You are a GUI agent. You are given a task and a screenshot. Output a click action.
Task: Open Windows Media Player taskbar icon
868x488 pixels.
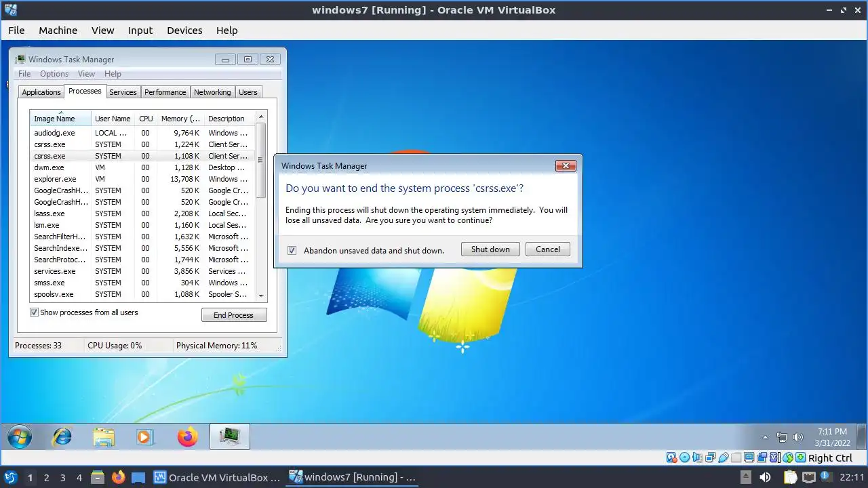tap(145, 437)
